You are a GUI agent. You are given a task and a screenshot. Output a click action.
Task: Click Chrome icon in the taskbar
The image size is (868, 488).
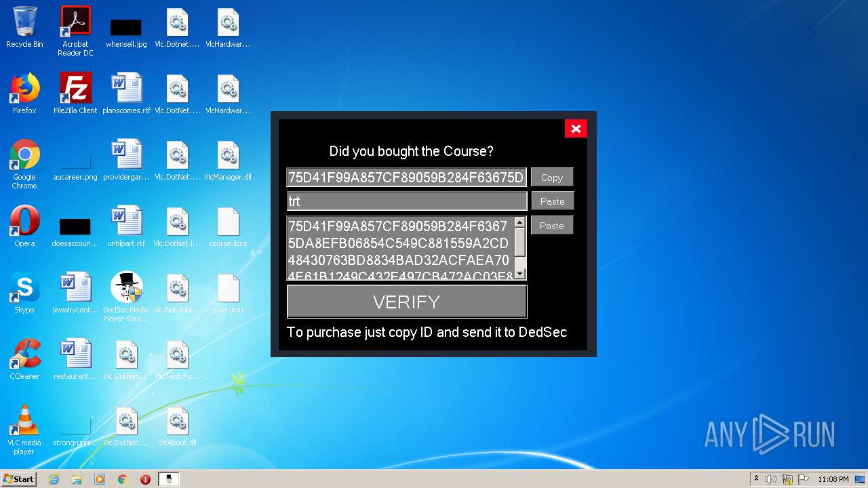(x=123, y=479)
